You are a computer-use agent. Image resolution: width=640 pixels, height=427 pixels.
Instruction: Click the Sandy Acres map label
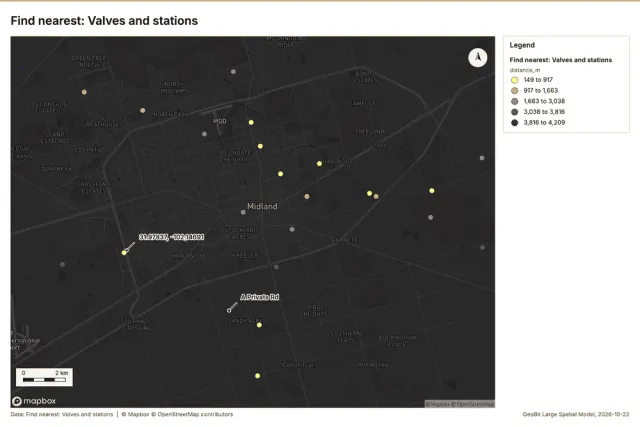[x=247, y=321]
